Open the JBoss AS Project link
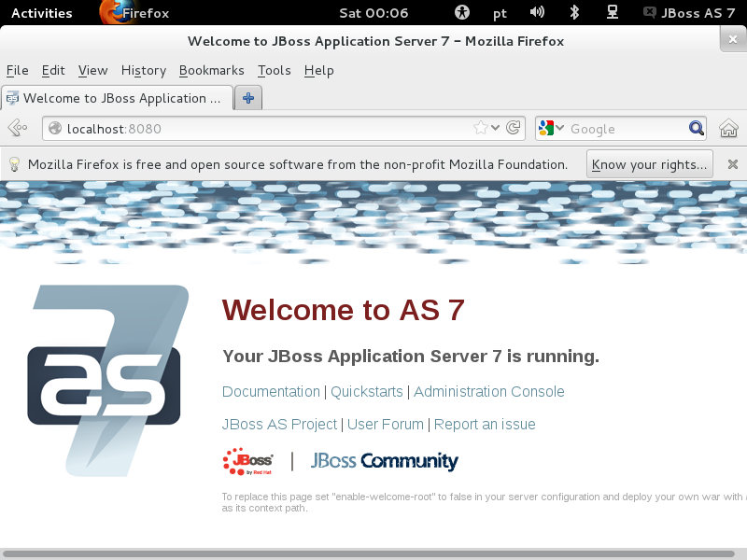The width and height of the screenshot is (747, 560). (x=279, y=424)
